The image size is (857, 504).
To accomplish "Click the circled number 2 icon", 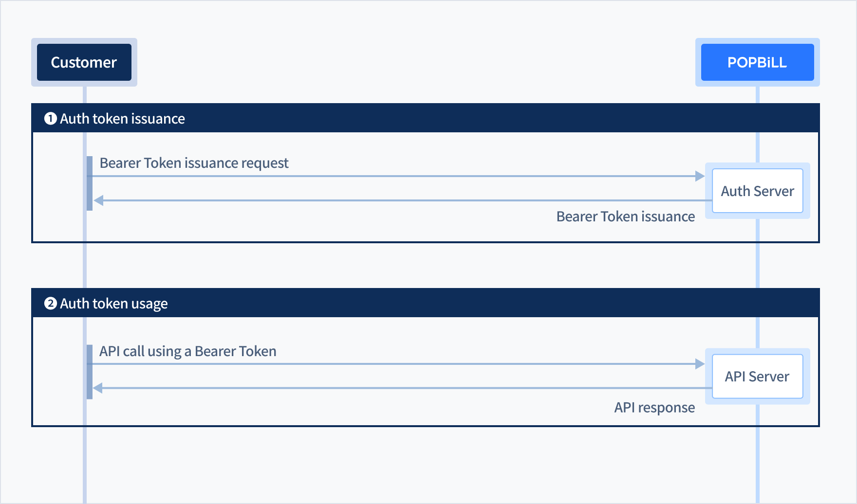I will pos(51,304).
